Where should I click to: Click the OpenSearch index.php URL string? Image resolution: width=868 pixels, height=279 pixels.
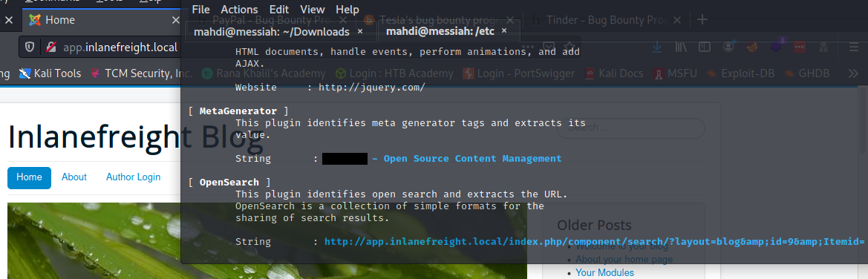coord(594,242)
